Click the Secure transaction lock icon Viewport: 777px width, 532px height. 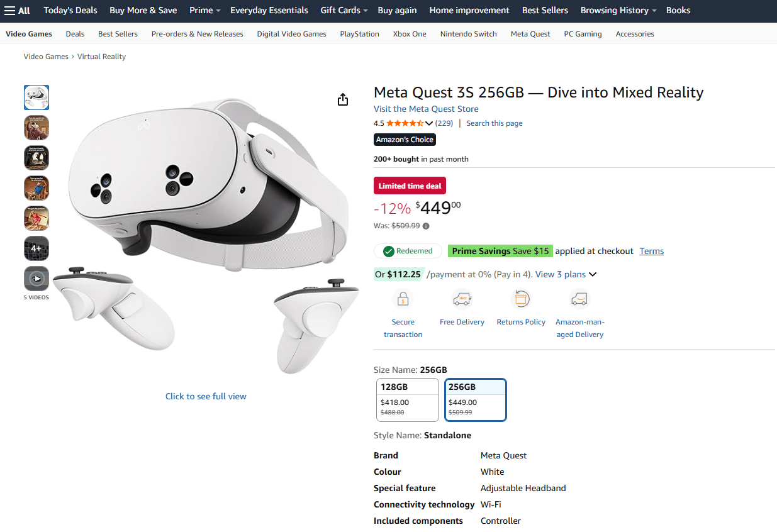pos(403,299)
